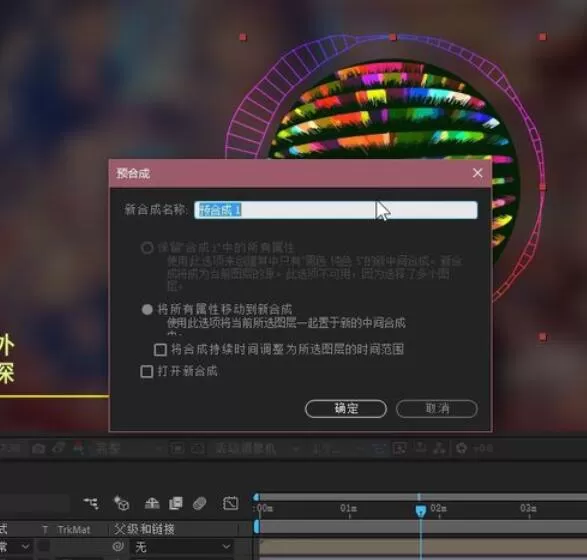The width and height of the screenshot is (587, 560).
Task: Click the TrkMat column header
Action: click(x=74, y=530)
